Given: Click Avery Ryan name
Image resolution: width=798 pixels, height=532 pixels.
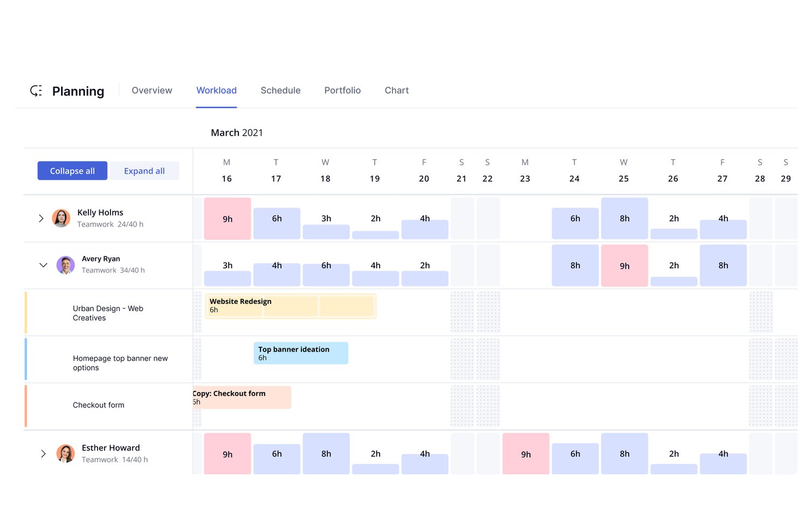Looking at the screenshot, I should click(101, 259).
